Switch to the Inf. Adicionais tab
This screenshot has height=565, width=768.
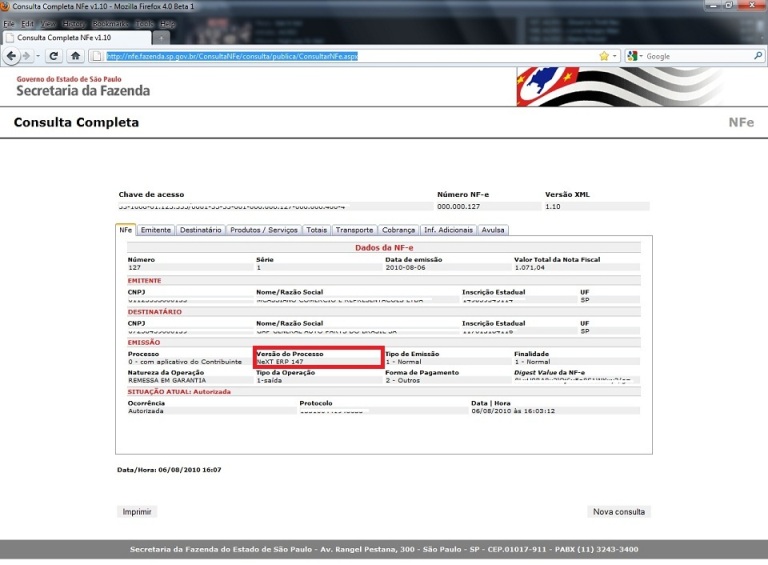448,230
